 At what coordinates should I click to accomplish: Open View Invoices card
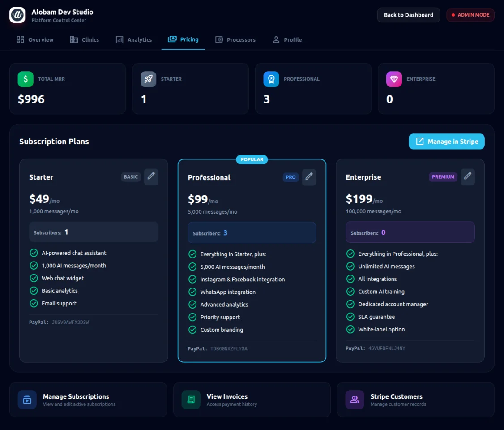[x=252, y=400]
